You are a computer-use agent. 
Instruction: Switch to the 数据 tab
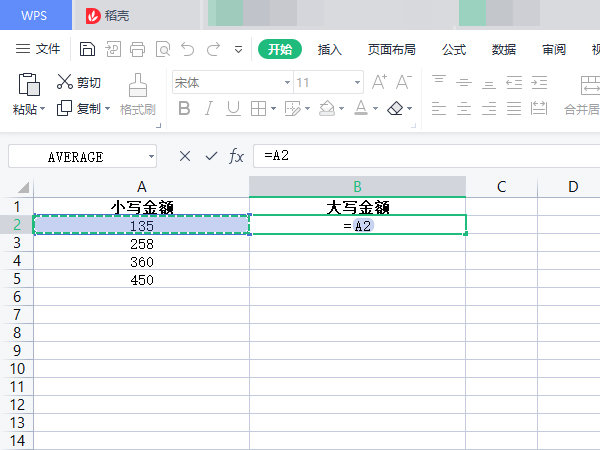pyautogui.click(x=504, y=49)
